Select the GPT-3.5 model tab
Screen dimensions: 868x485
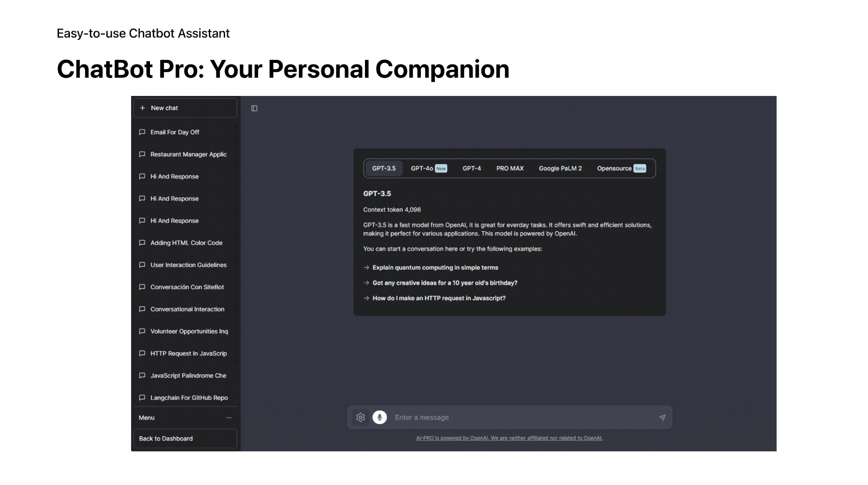(x=384, y=168)
